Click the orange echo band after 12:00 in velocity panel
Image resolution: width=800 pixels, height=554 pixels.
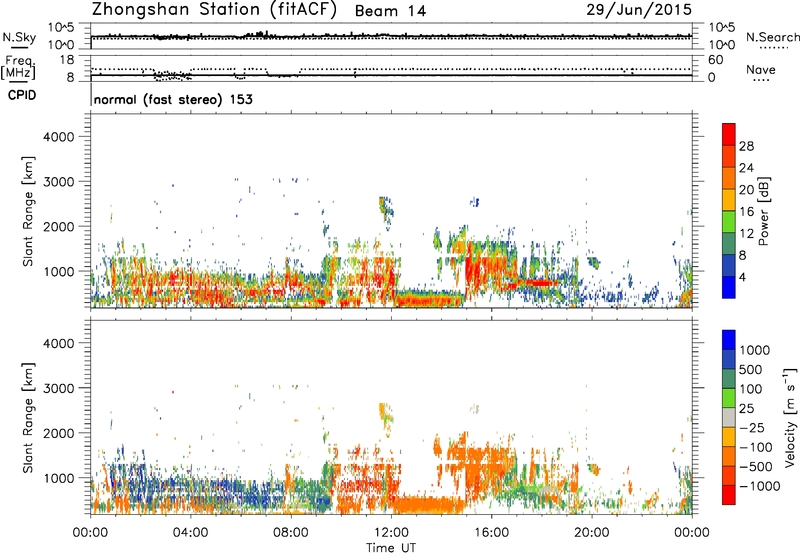point(429,505)
